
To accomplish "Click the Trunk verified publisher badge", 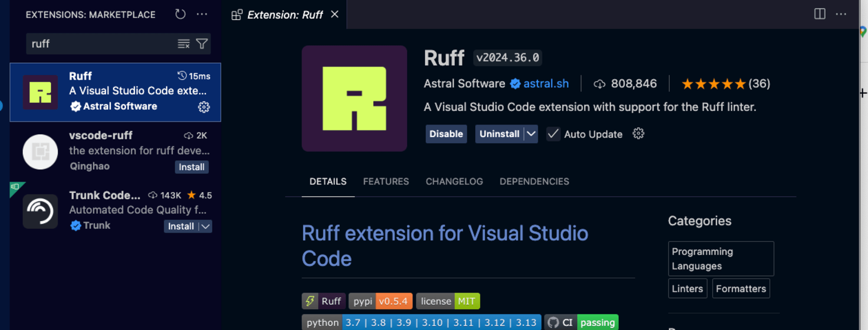I will point(76,226).
